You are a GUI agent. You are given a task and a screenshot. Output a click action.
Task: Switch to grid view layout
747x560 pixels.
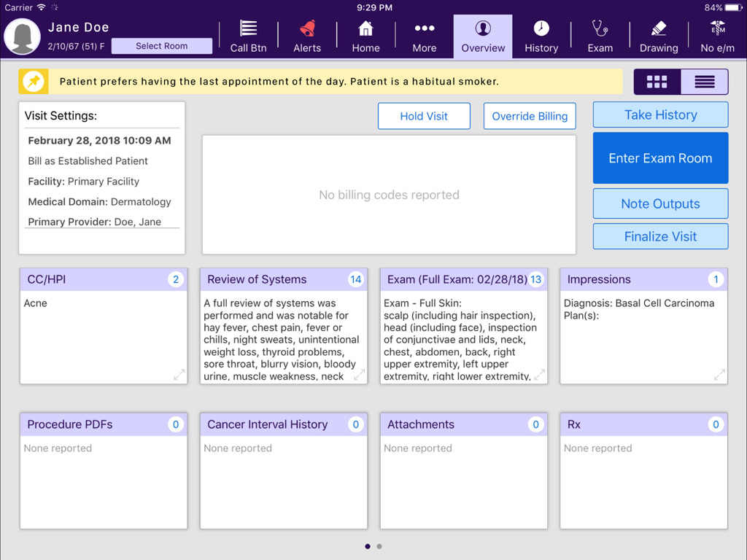(656, 82)
